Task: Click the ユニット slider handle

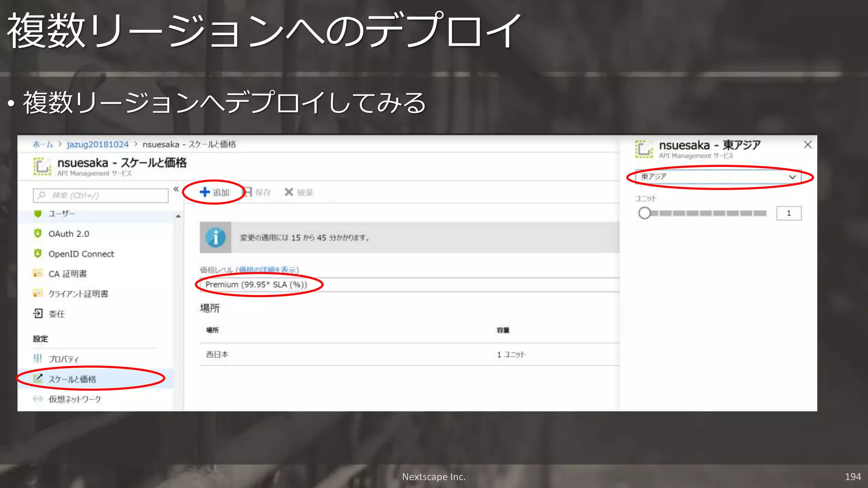Action: click(644, 213)
